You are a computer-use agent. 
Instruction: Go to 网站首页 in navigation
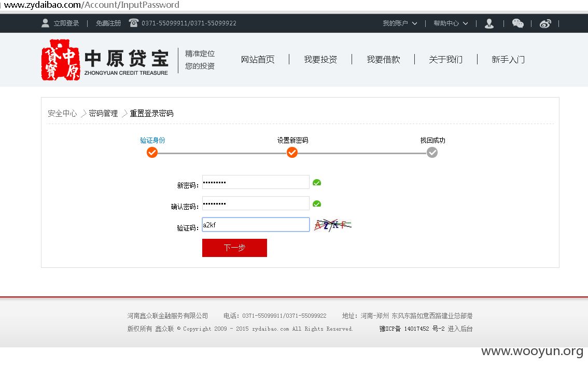[x=258, y=59]
